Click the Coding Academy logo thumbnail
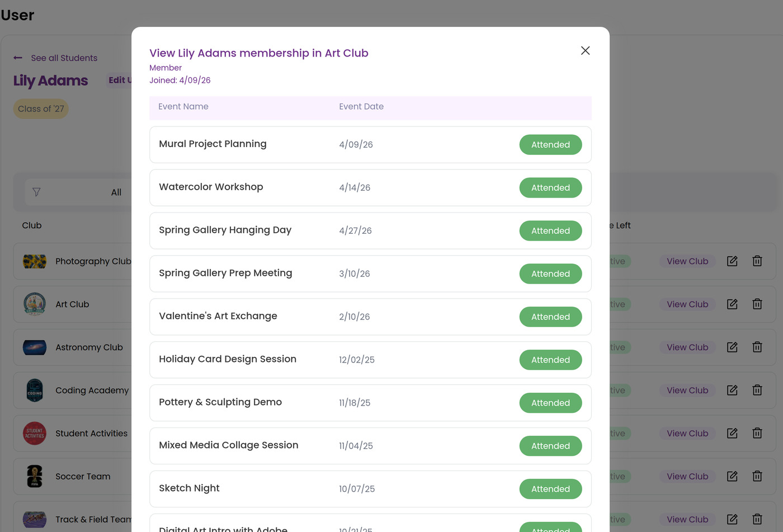783x532 pixels. [x=35, y=390]
